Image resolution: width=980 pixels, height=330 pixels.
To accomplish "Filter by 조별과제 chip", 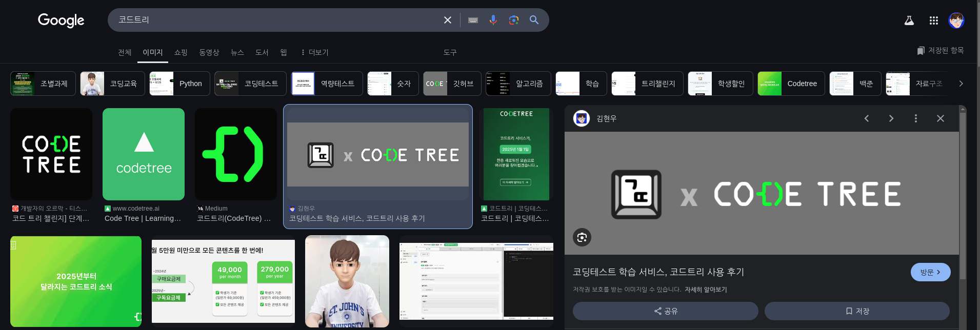I will [43, 84].
